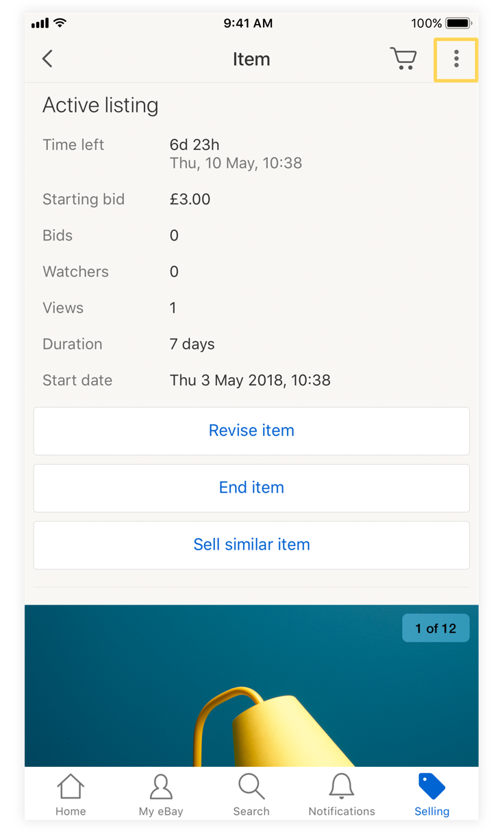Tap the Starting bid £3.00 value
The width and height of the screenshot is (504, 832).
(190, 199)
